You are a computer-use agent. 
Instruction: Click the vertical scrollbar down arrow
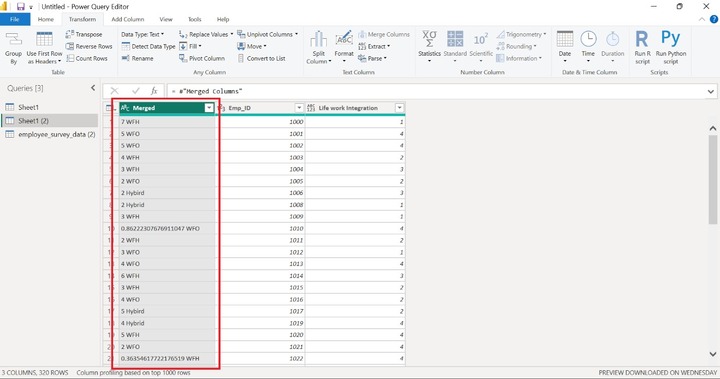pyautogui.click(x=713, y=354)
